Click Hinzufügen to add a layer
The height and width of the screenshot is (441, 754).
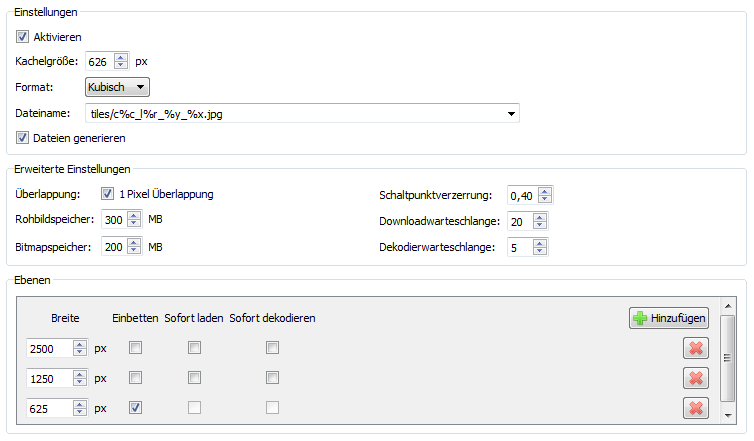tap(669, 318)
